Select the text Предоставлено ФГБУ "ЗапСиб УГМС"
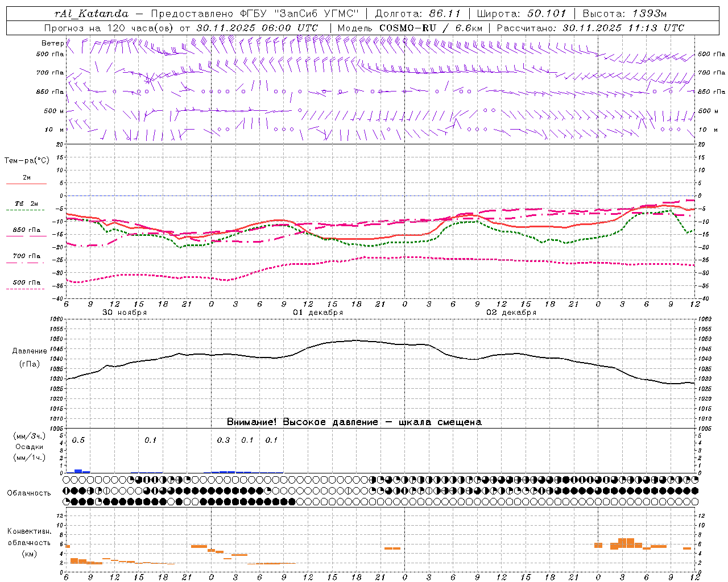The height and width of the screenshot is (582, 728). (x=255, y=14)
